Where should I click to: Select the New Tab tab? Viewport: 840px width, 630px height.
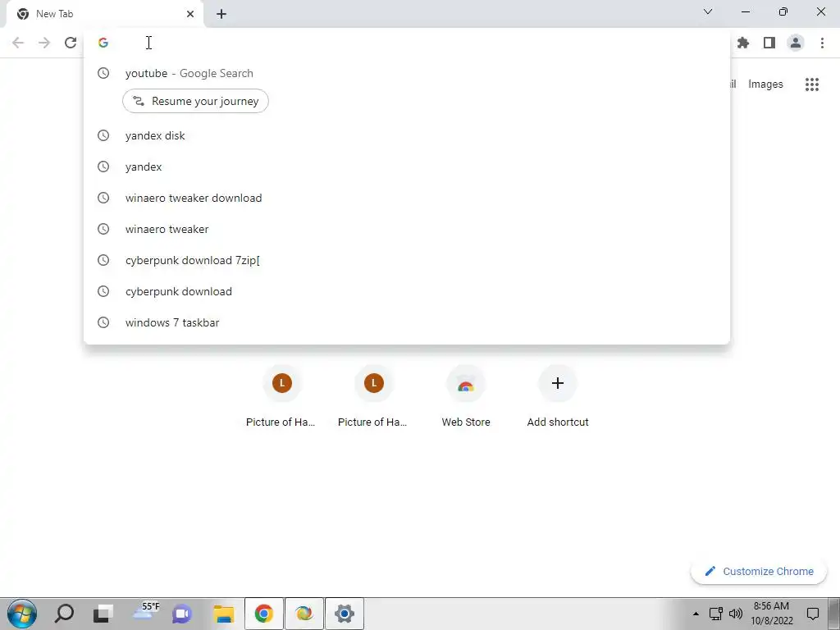point(104,15)
